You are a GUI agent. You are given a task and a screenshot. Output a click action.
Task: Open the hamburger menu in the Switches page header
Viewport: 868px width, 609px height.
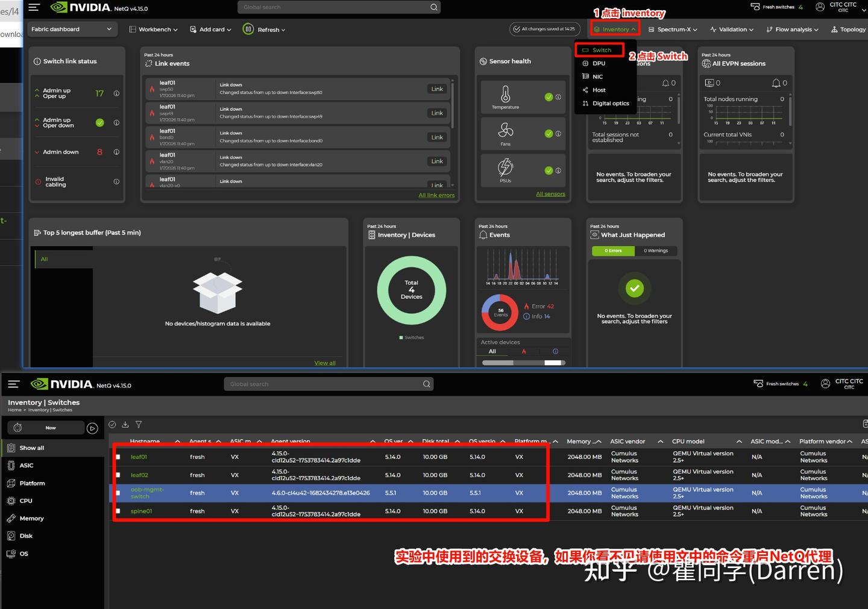(14, 384)
